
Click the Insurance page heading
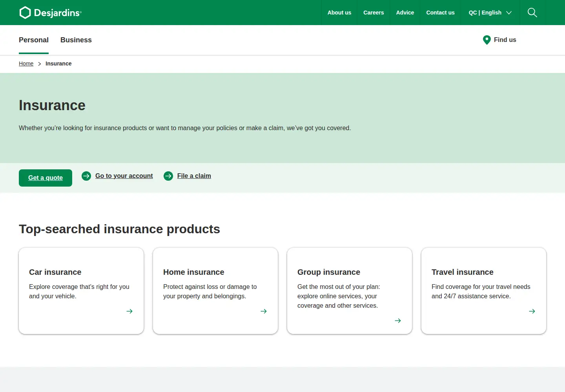point(52,105)
